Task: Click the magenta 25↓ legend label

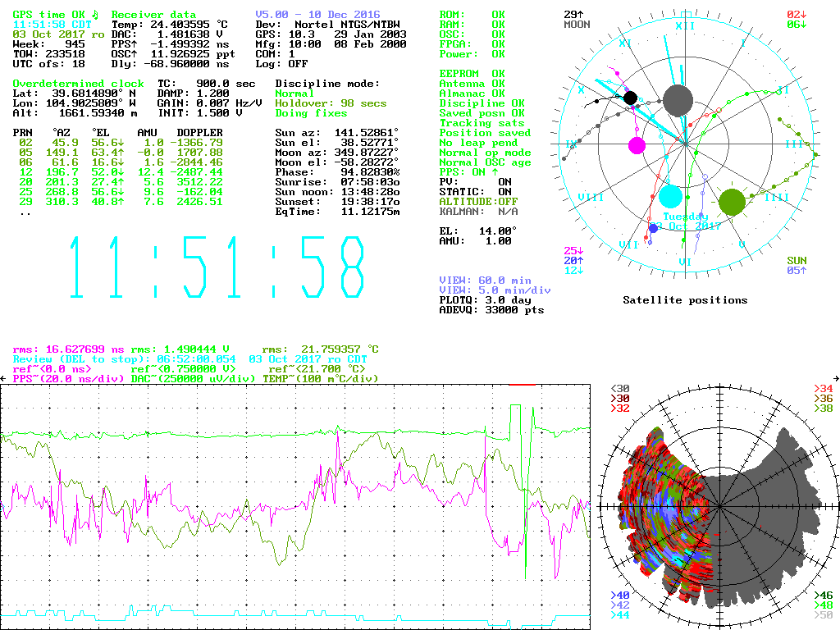Action: click(573, 251)
